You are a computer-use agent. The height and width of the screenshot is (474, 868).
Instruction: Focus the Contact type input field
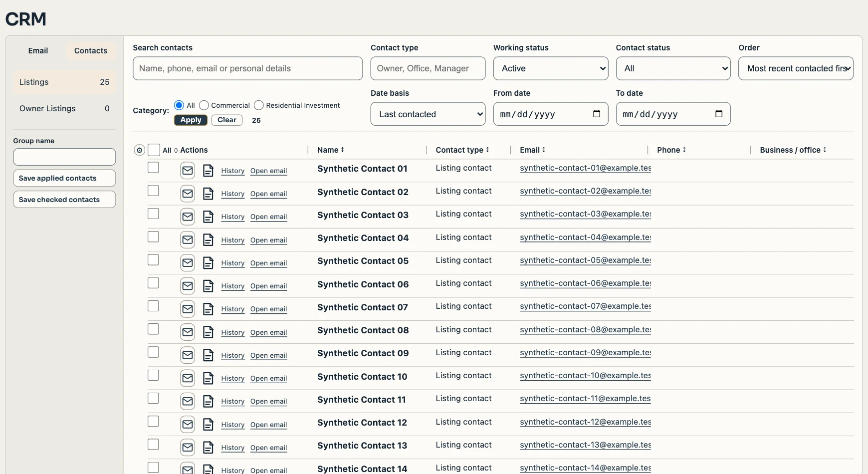coord(428,68)
